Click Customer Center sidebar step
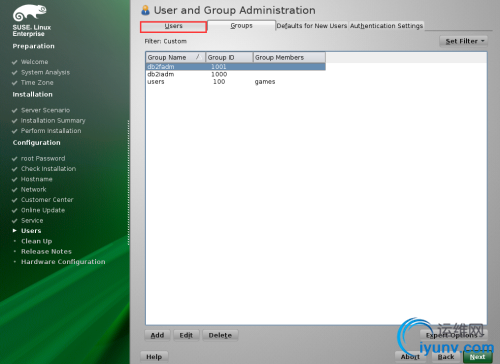500x364 pixels. pos(47,200)
